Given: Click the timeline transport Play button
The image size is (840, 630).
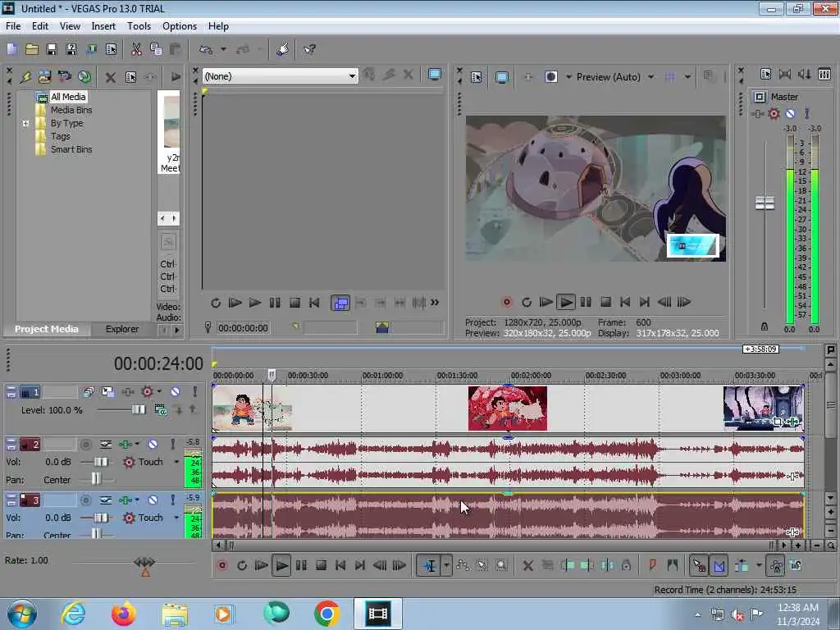Looking at the screenshot, I should click(x=281, y=565).
